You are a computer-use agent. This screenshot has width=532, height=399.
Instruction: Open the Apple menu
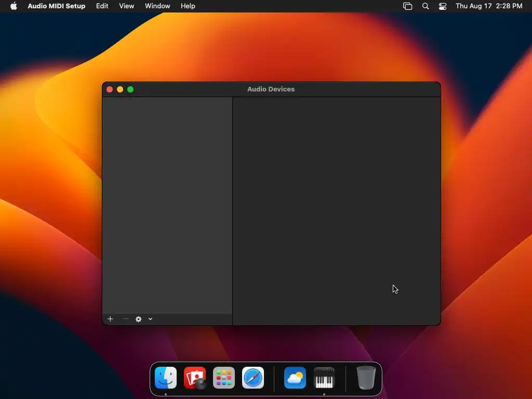pyautogui.click(x=14, y=6)
